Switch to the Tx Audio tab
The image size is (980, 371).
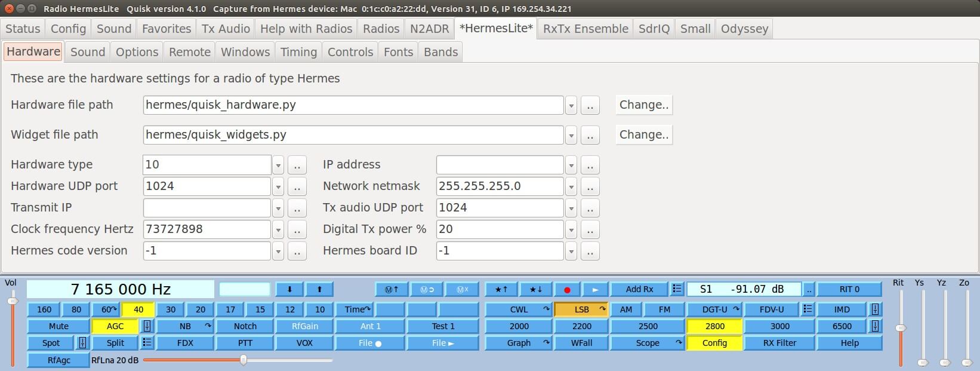(x=226, y=29)
